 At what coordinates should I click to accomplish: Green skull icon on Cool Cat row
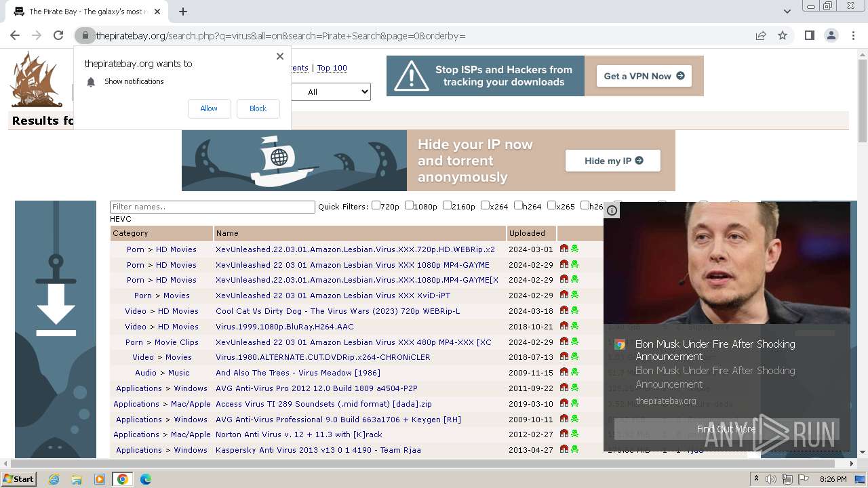(x=574, y=310)
